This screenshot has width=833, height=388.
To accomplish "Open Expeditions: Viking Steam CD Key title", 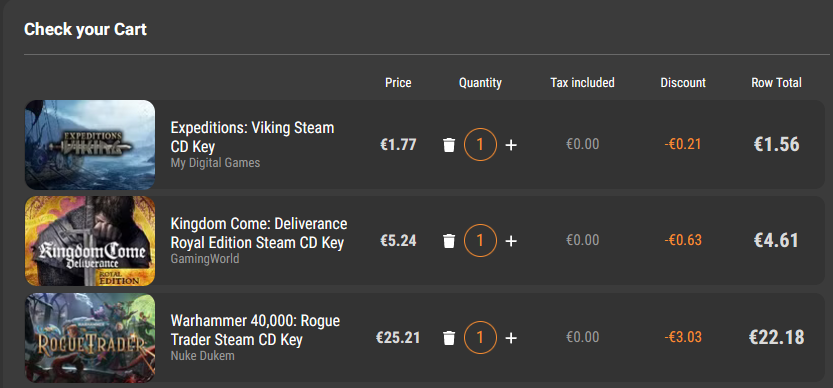I will (252, 137).
